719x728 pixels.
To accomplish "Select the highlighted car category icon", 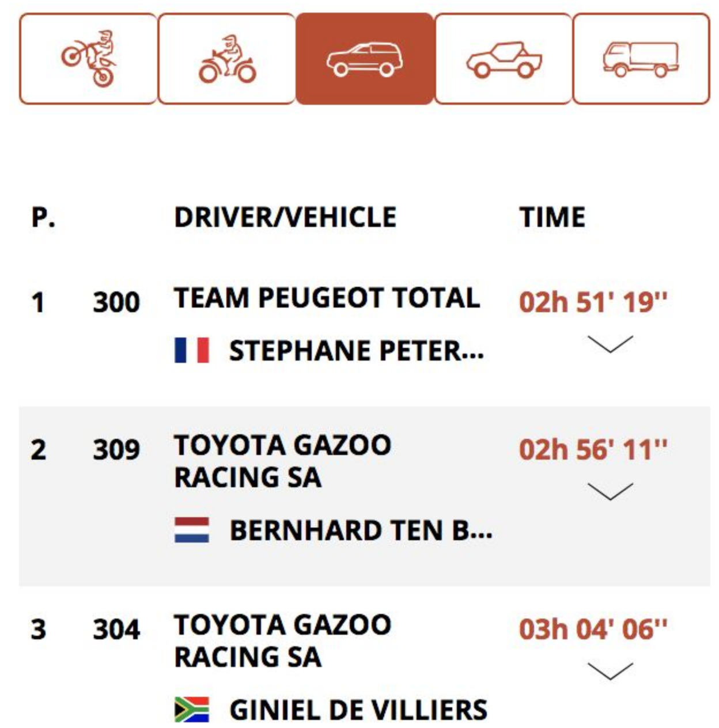I will pos(365,59).
